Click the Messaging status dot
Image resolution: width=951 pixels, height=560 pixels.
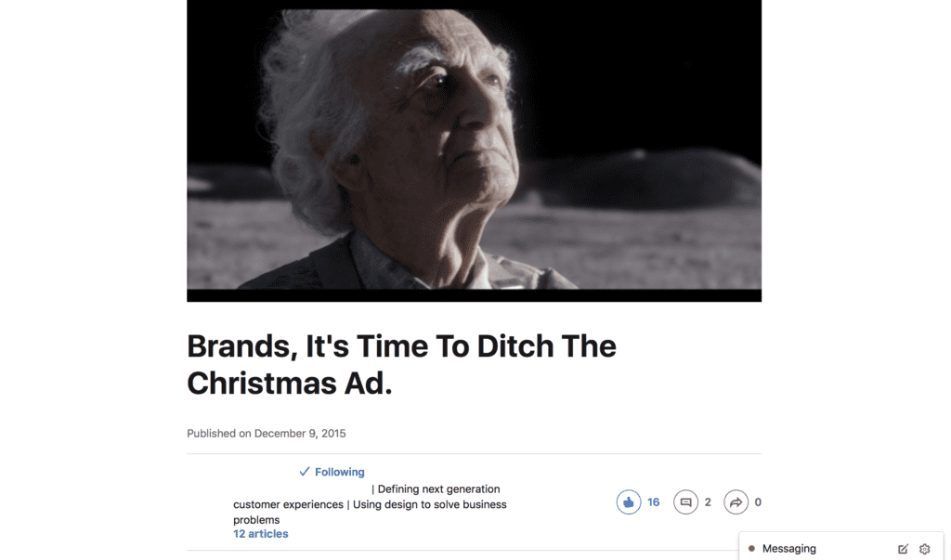point(751,549)
